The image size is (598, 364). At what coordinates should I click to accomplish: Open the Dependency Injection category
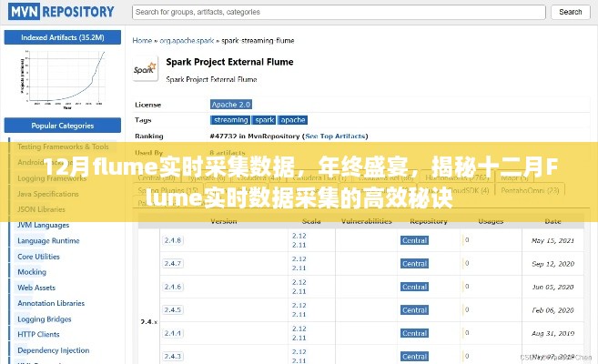pyautogui.click(x=54, y=350)
